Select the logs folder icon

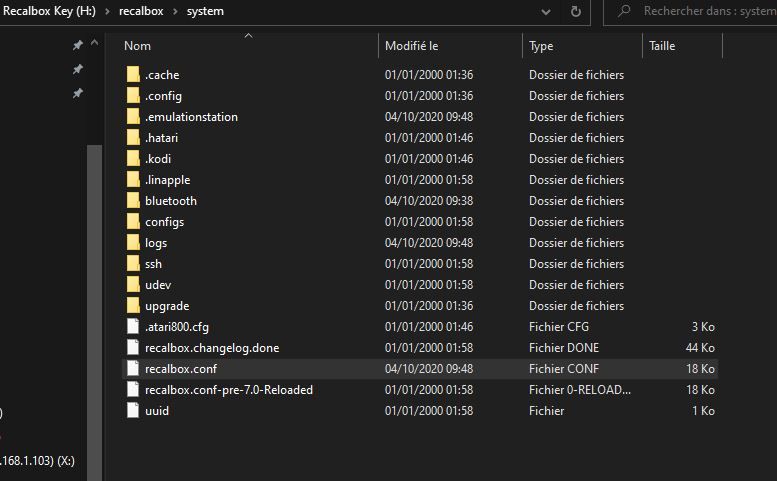click(133, 243)
